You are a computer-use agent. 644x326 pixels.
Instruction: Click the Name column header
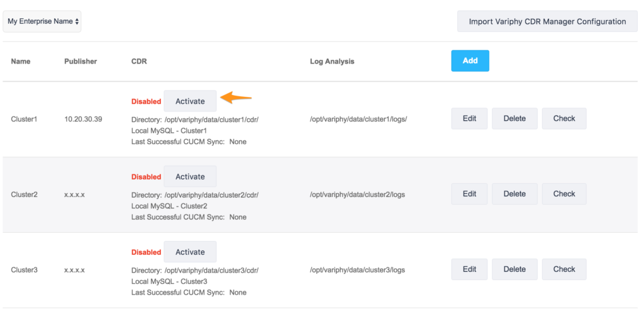click(21, 61)
